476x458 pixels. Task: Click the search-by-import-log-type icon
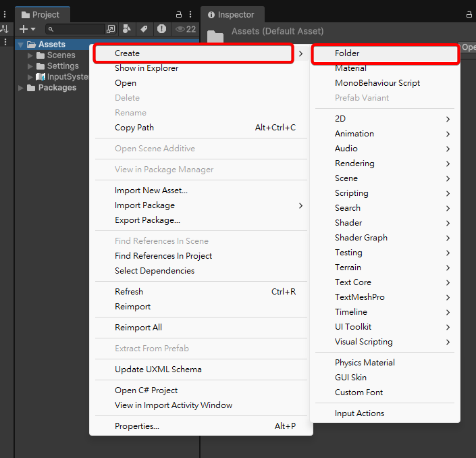pos(161,29)
